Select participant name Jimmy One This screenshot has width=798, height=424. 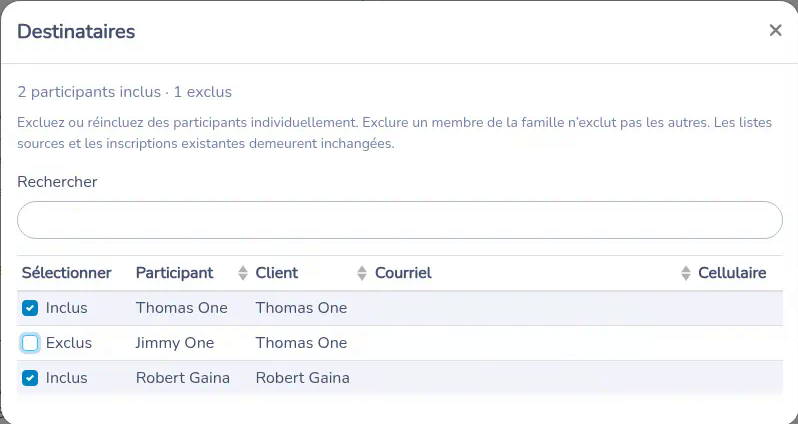pos(175,343)
